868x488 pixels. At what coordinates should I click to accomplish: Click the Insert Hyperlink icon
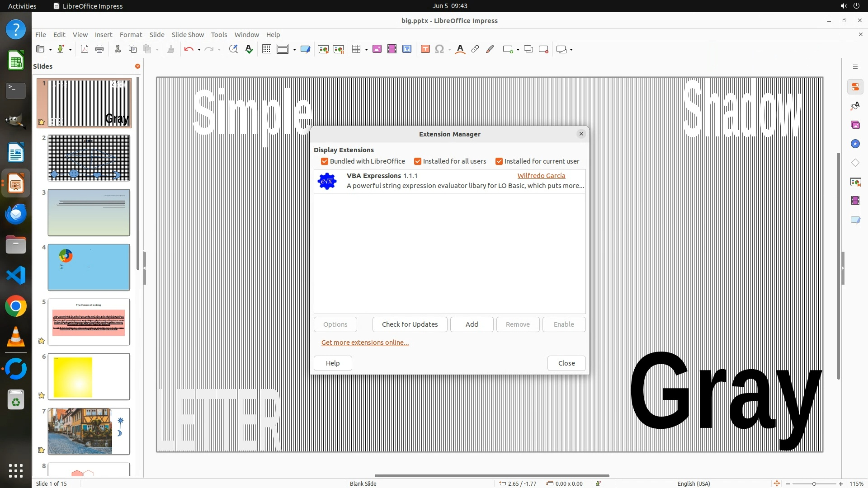(475, 49)
